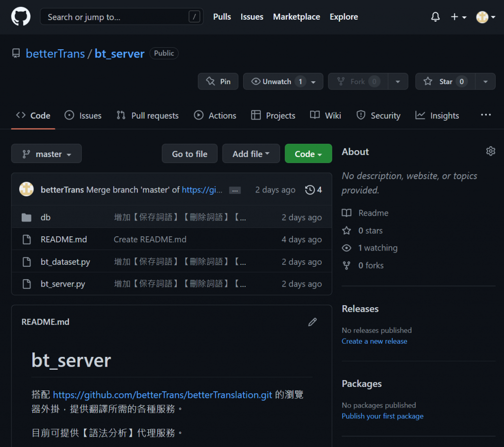
Task: Open notifications bell icon
Action: (435, 17)
